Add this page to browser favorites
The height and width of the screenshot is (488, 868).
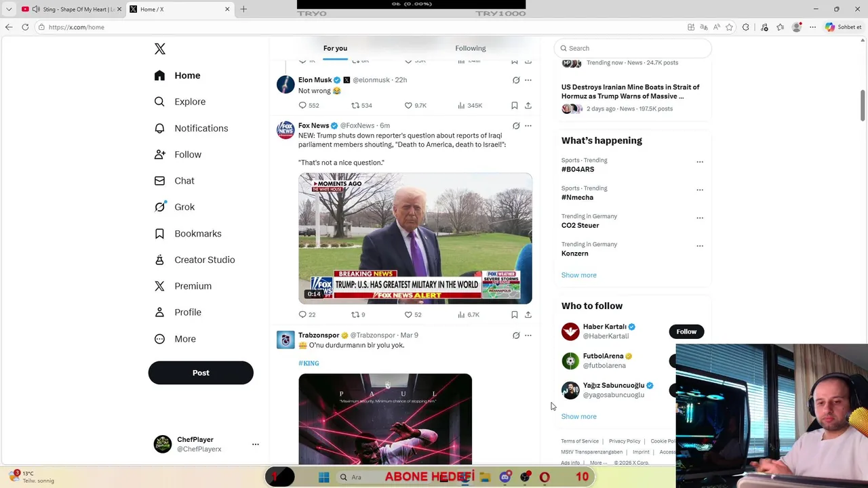pyautogui.click(x=729, y=27)
